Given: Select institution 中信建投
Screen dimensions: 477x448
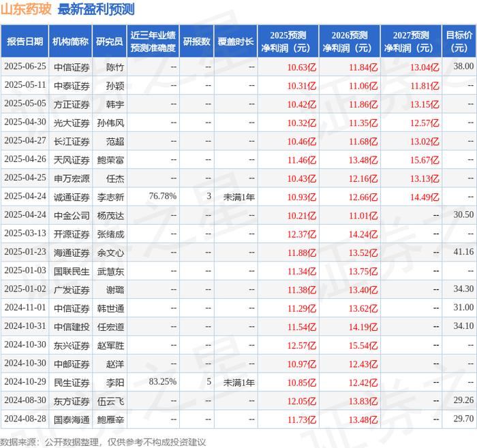Looking at the screenshot, I should tap(72, 327).
